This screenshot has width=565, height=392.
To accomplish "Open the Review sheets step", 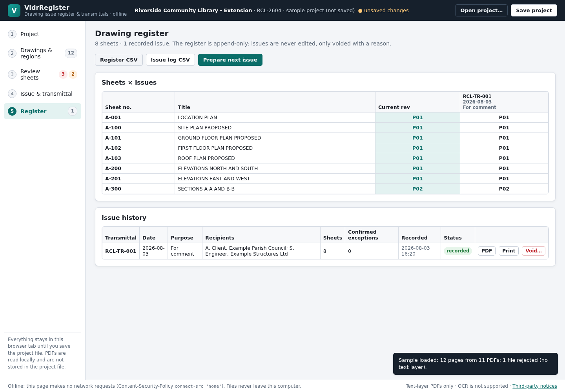I will pyautogui.click(x=42, y=74).
